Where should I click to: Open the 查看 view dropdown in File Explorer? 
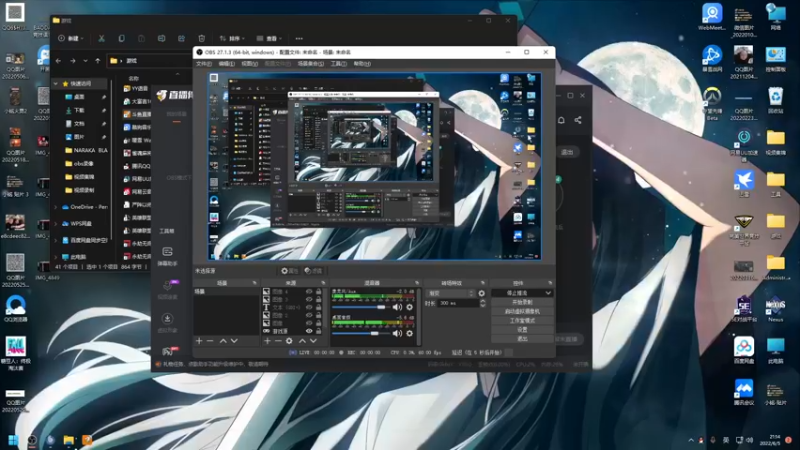click(269, 38)
